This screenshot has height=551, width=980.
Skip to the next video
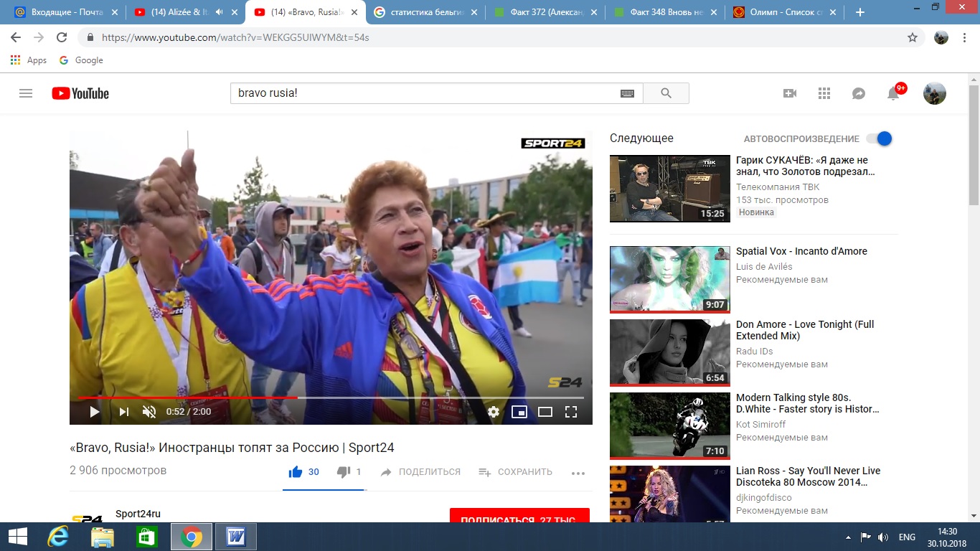point(123,412)
